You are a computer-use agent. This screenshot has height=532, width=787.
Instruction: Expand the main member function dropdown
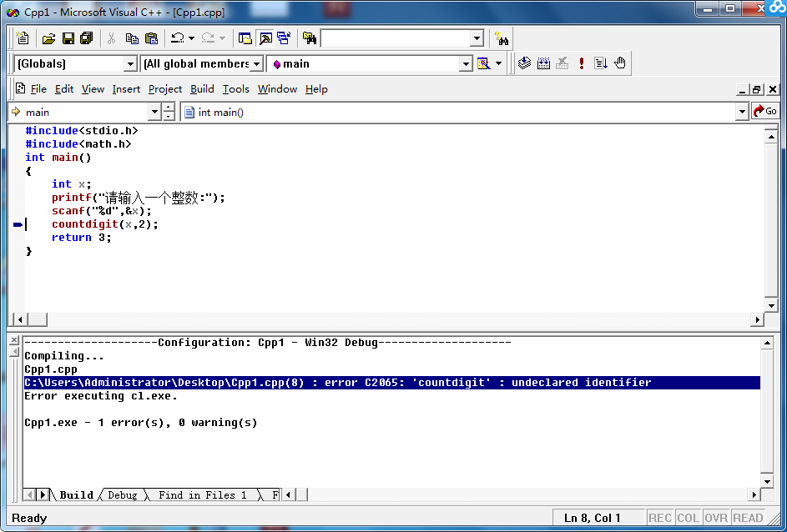pos(467,63)
